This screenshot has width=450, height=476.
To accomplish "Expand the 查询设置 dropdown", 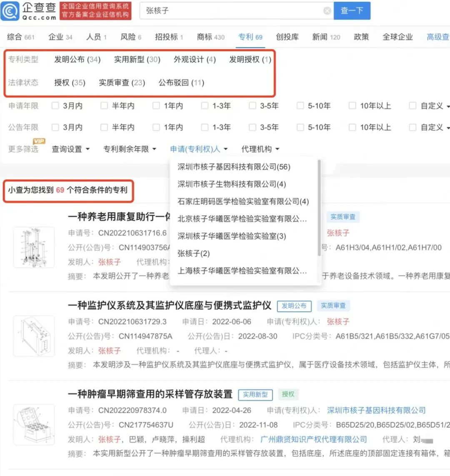I will [x=70, y=149].
